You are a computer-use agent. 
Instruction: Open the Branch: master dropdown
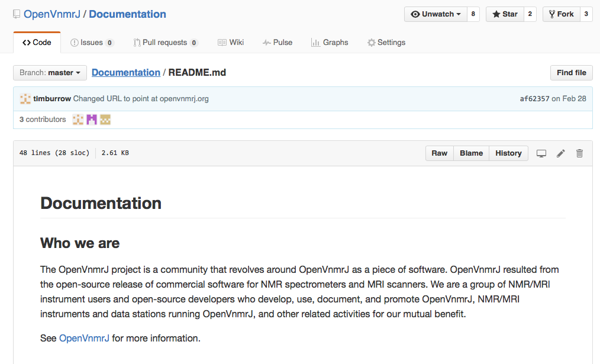pos(50,73)
